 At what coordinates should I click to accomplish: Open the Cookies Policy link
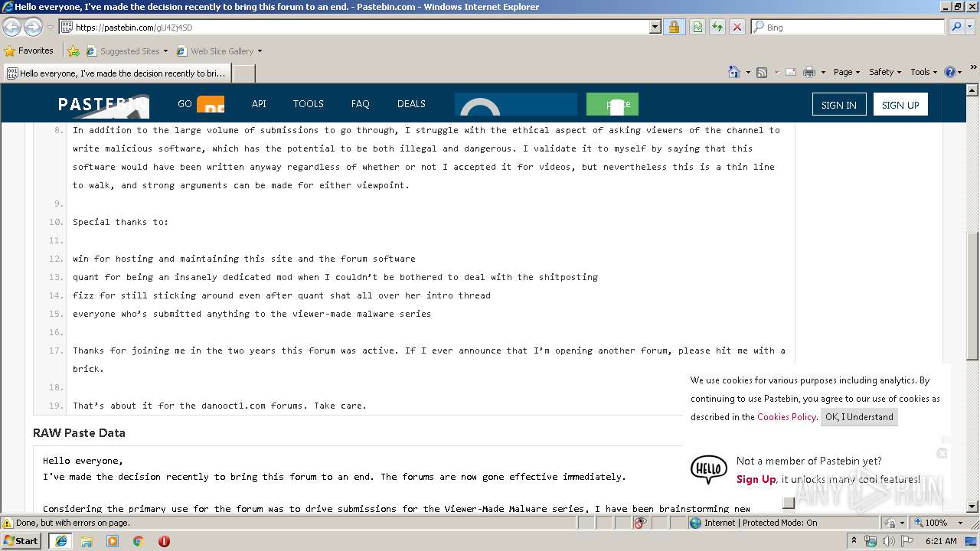pyautogui.click(x=786, y=417)
